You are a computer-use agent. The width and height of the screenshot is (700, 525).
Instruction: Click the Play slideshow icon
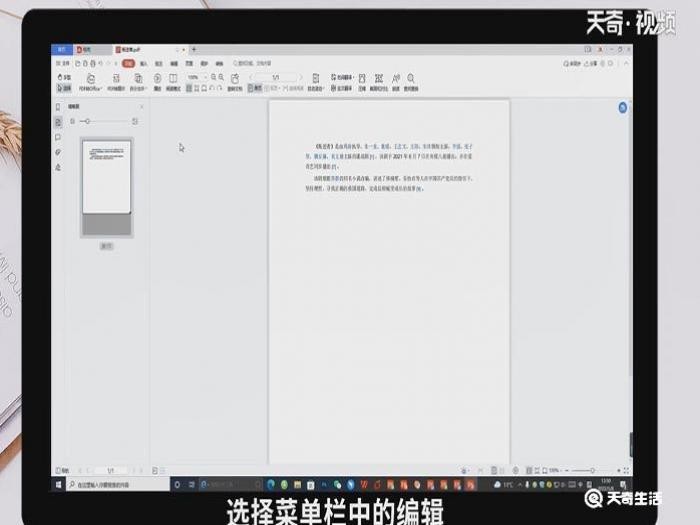pyautogui.click(x=157, y=80)
